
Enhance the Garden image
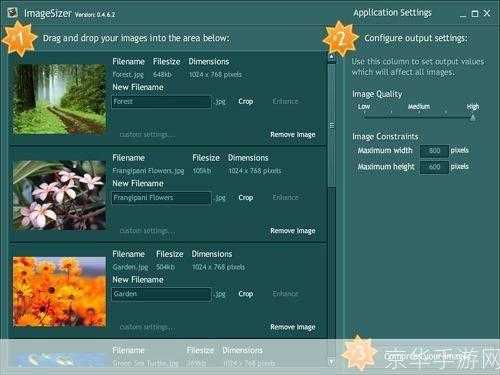point(285,294)
